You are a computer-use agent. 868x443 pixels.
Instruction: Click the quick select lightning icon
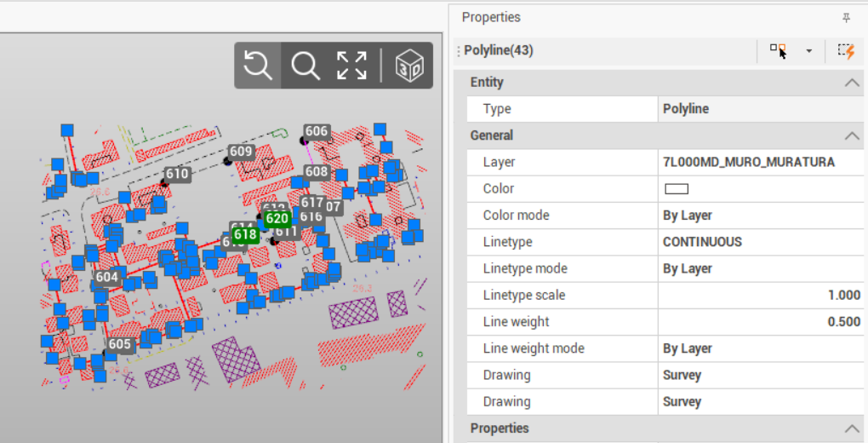845,51
